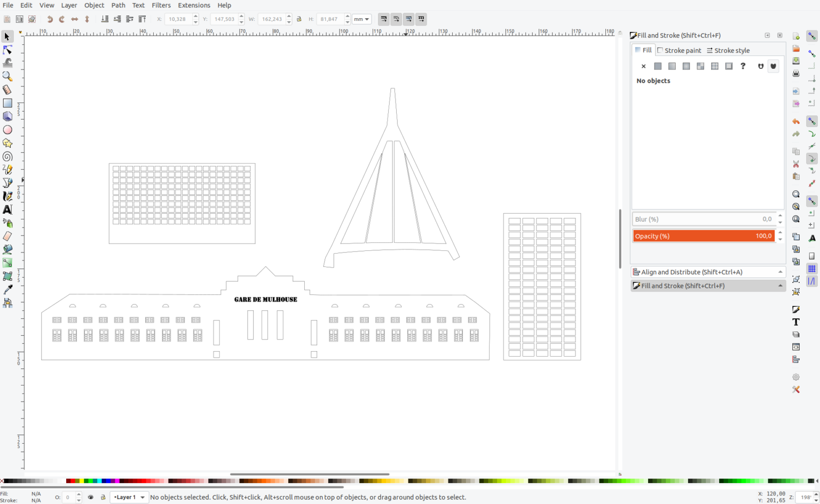Click the No paint X button
This screenshot has height=504, width=820.
(x=643, y=66)
